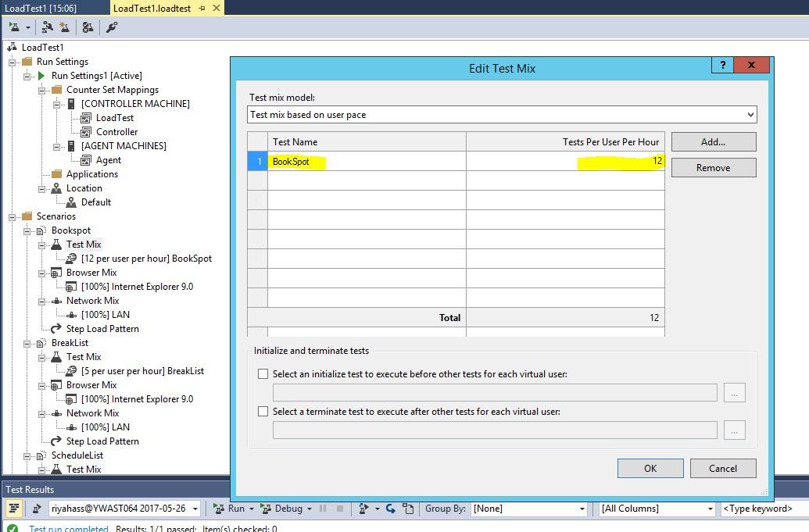
Task: Click the Stop icon in Test Results toolbar
Action: [340, 509]
